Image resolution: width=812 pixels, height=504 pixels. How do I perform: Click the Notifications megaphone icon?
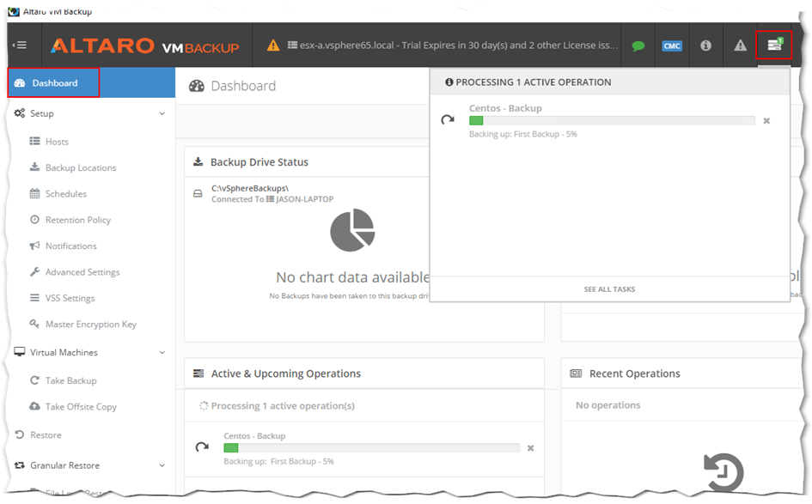[34, 246]
